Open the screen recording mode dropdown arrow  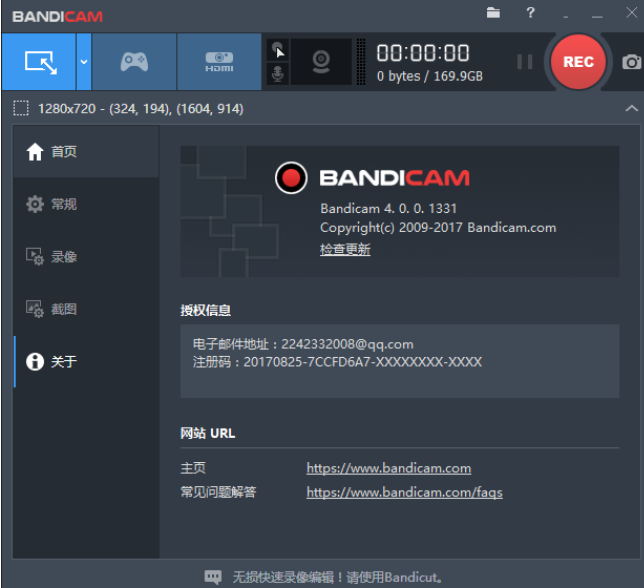coord(84,62)
